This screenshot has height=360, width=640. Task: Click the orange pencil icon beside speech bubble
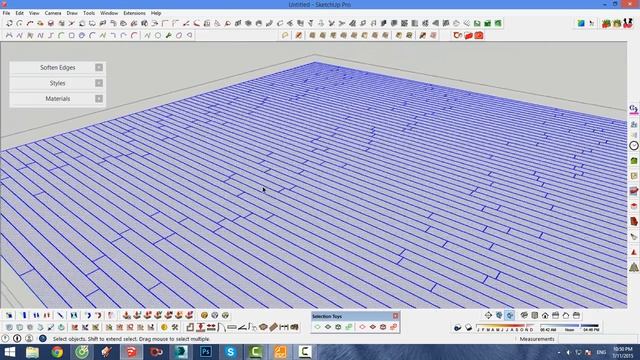click(x=299, y=36)
